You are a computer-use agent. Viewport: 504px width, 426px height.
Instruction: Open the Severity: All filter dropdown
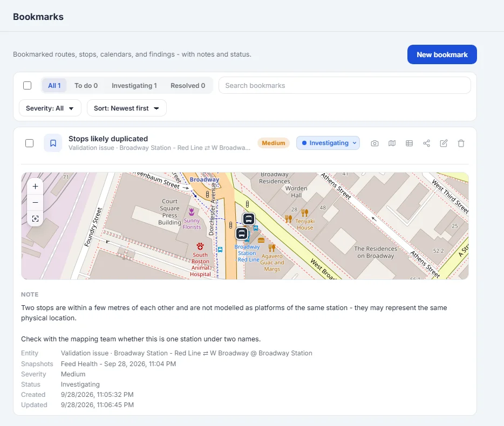point(50,108)
